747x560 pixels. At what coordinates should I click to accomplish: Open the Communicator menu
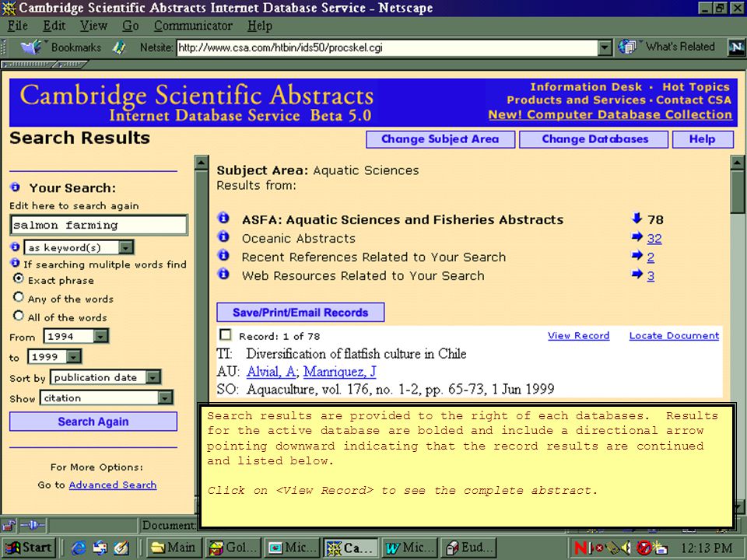[193, 26]
